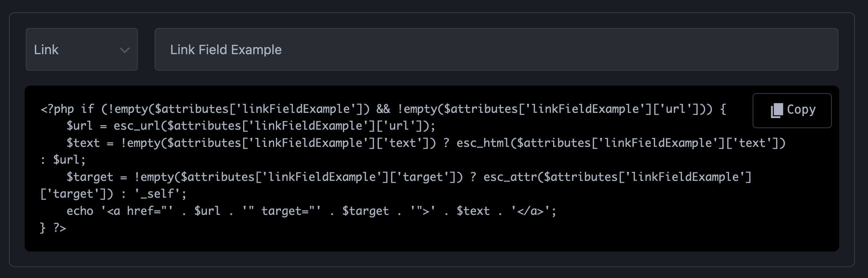Click the '</a>' closing tag string

[530, 211]
